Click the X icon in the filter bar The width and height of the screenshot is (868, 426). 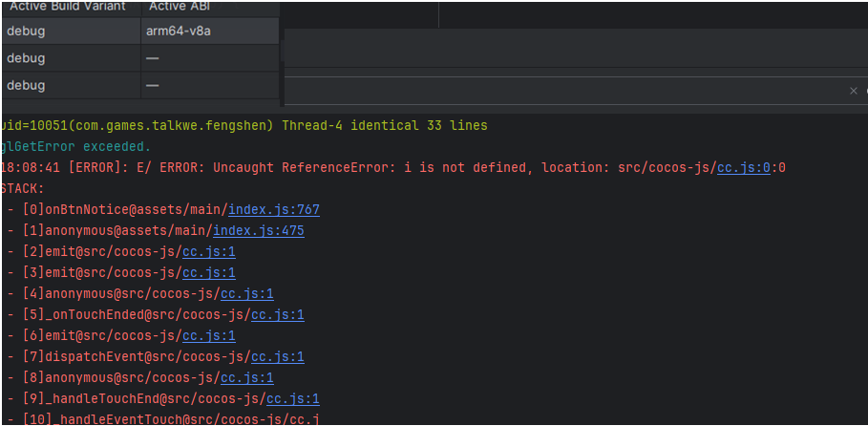tap(854, 91)
